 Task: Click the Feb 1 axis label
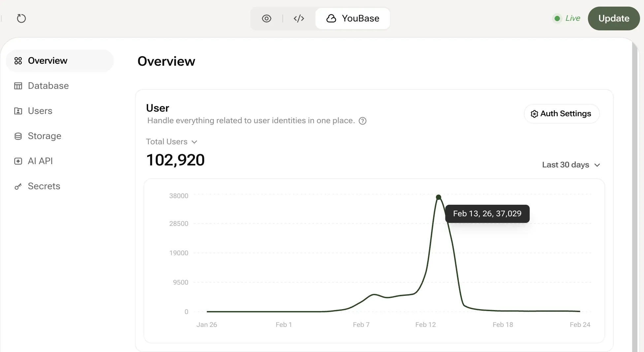coord(284,325)
